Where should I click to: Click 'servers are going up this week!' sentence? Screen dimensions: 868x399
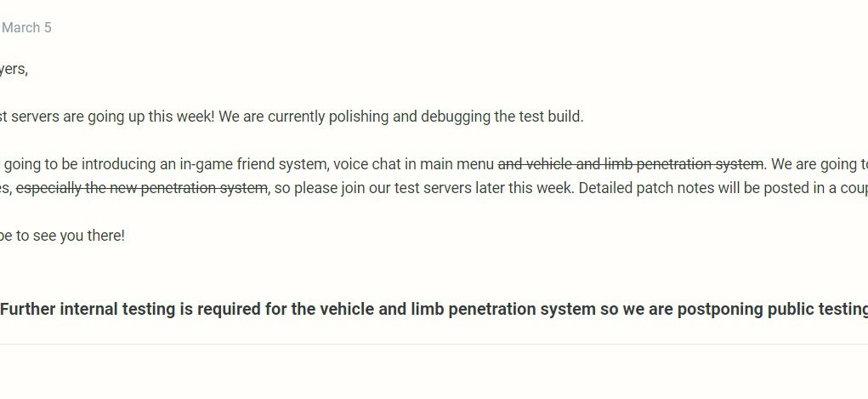tap(112, 117)
